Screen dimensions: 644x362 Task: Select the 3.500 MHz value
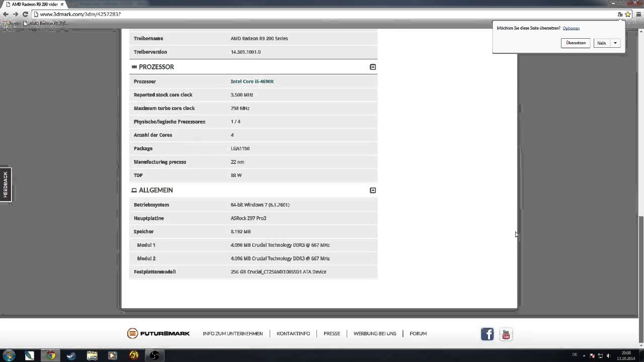[x=242, y=95]
